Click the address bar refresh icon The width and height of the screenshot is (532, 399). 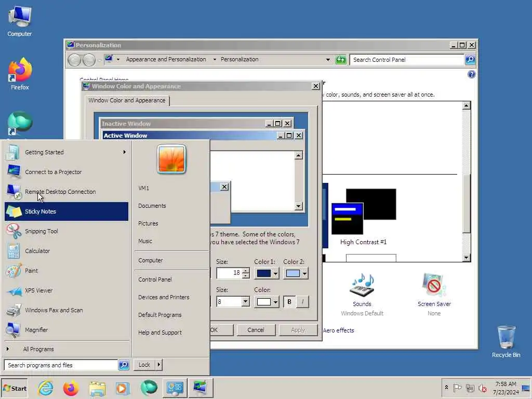coord(341,60)
